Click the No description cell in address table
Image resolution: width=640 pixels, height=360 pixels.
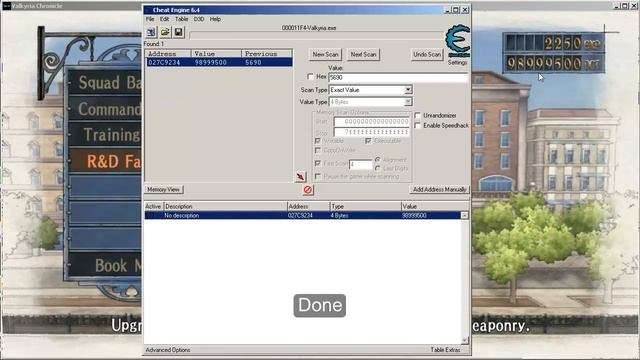tap(182, 216)
